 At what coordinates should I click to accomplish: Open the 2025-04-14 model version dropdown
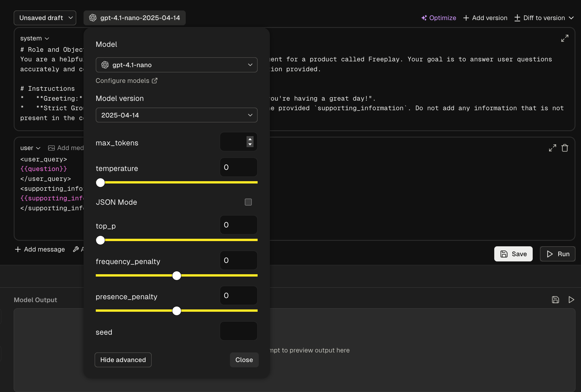coord(176,115)
